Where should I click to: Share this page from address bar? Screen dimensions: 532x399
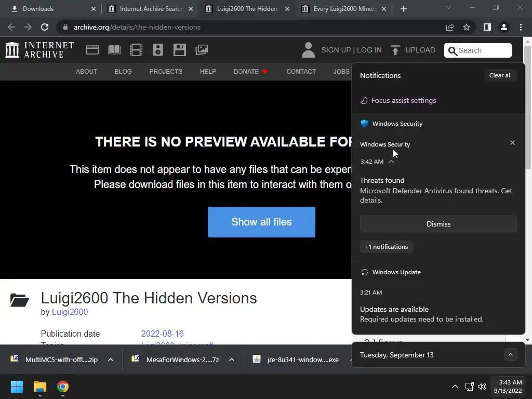click(x=450, y=27)
